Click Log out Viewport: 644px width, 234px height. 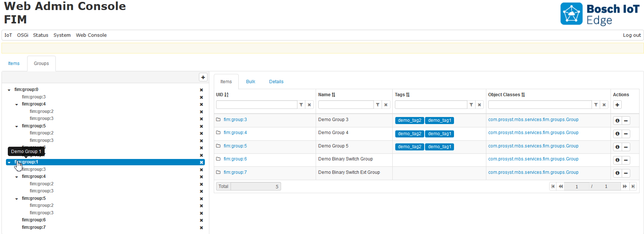coord(632,35)
